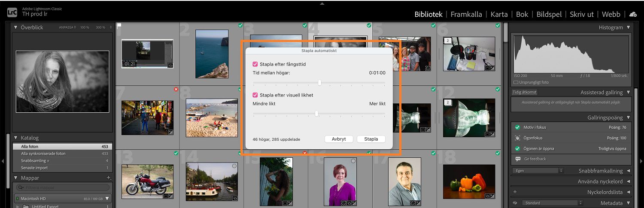Collapse the Assisterad gallring panel
The image size is (644, 208).
pos(629,92)
